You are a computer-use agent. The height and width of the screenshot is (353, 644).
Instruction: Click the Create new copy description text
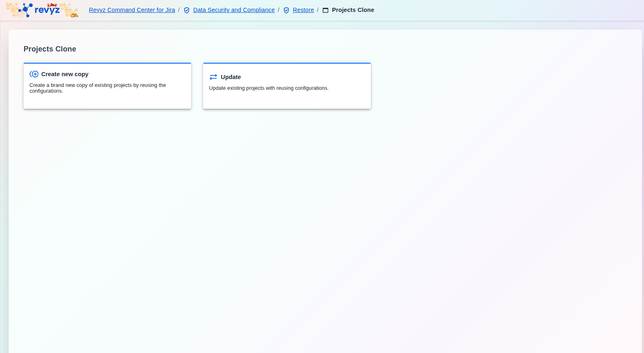click(x=98, y=88)
